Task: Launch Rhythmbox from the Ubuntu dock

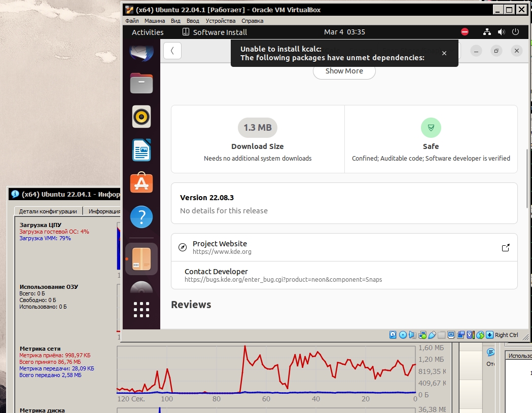Action: [141, 117]
